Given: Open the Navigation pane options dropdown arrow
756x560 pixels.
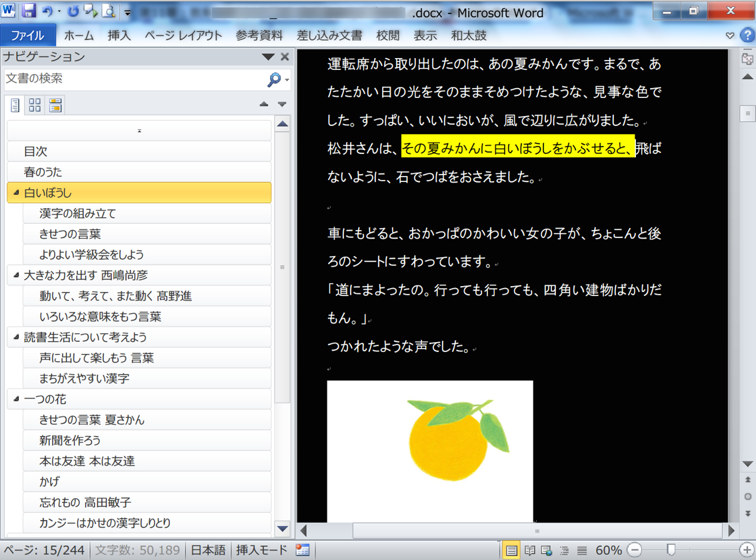Looking at the screenshot, I should (268, 57).
